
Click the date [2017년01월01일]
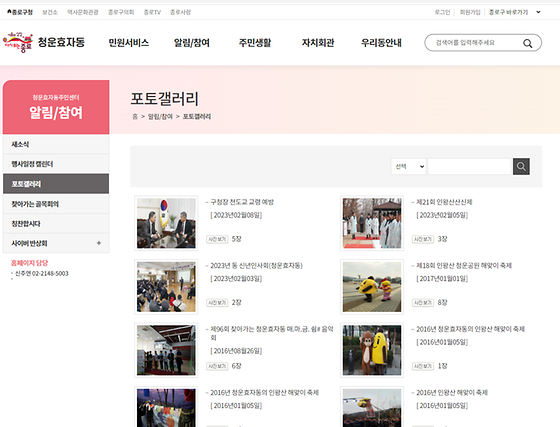(x=442, y=279)
